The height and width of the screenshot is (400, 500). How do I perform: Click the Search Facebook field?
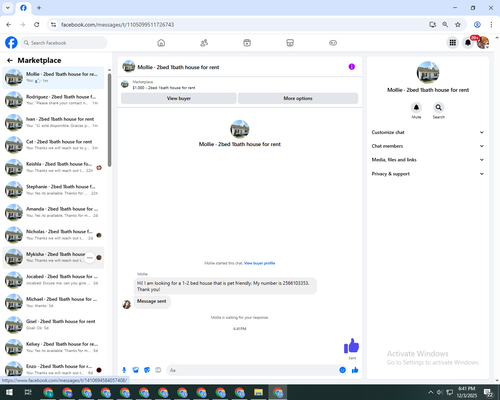pos(64,43)
